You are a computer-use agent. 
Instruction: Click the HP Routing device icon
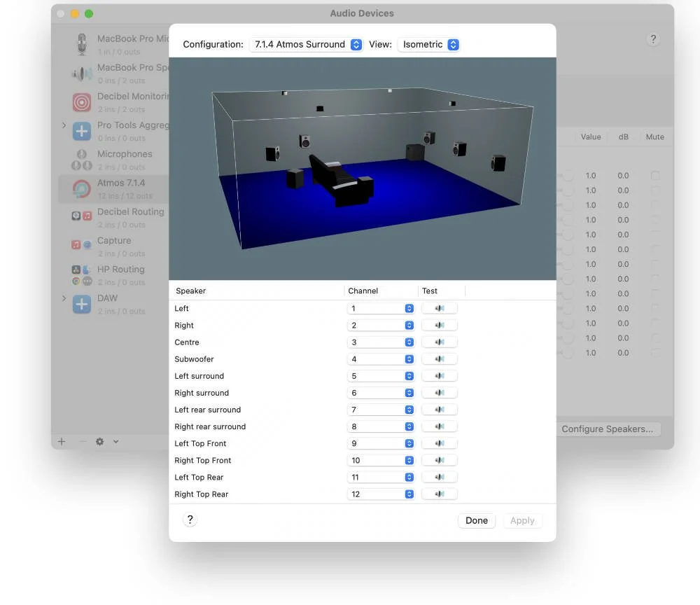(82, 275)
